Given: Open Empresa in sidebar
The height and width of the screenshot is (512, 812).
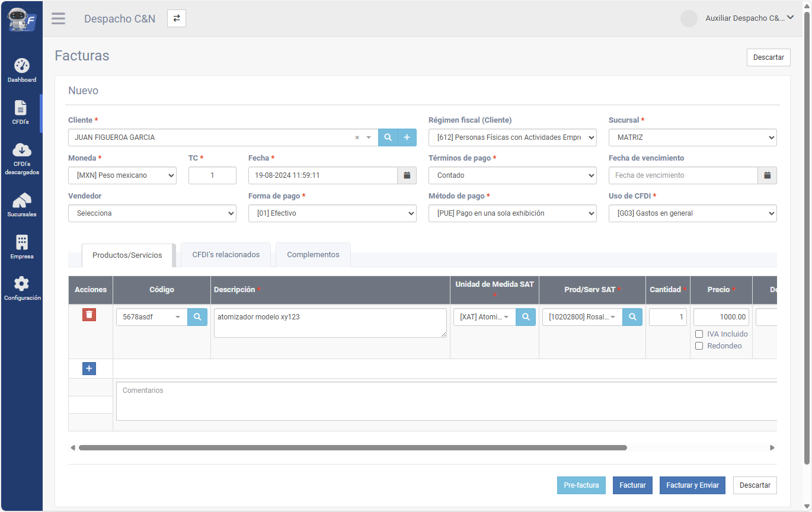Looking at the screenshot, I should 22,247.
